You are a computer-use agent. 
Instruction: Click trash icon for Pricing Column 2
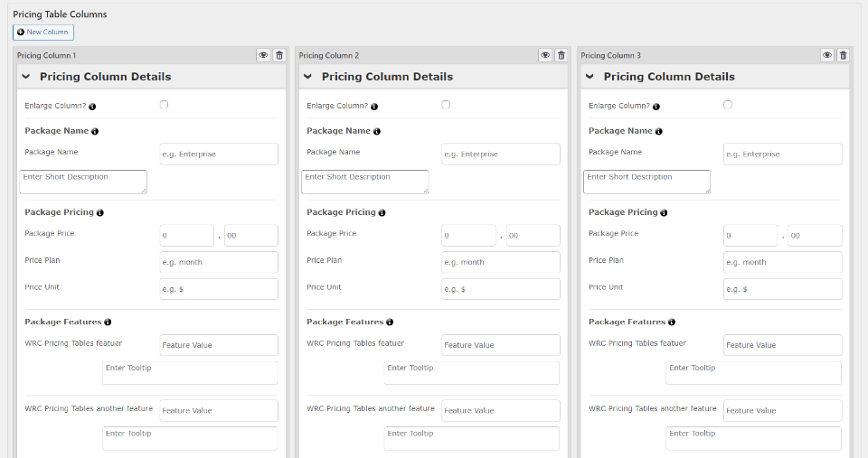(x=561, y=55)
